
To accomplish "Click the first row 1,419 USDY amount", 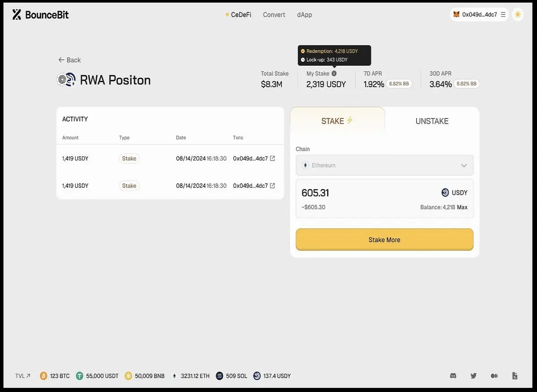I will tap(75, 158).
